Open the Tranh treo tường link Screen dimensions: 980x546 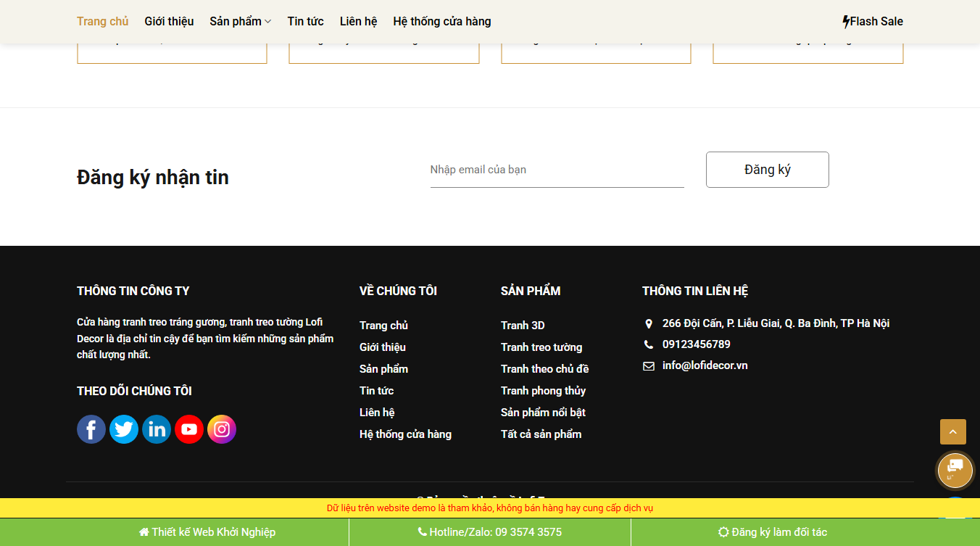541,347
